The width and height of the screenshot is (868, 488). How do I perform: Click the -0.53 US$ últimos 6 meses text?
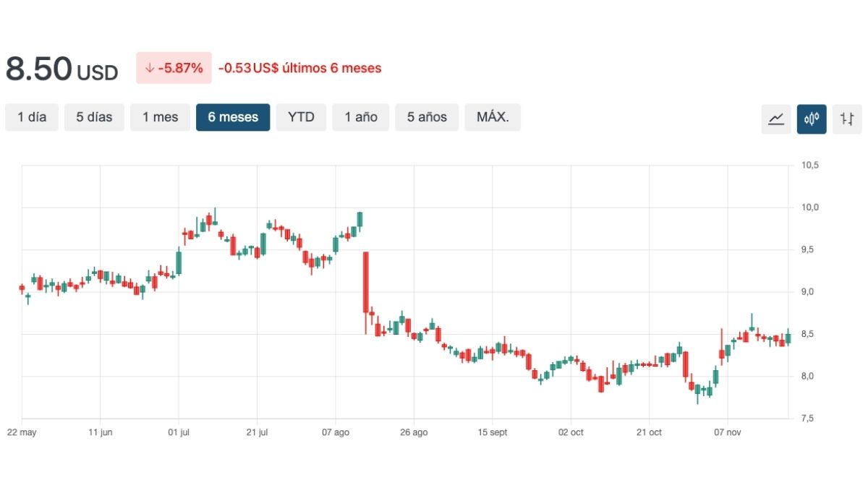click(300, 68)
